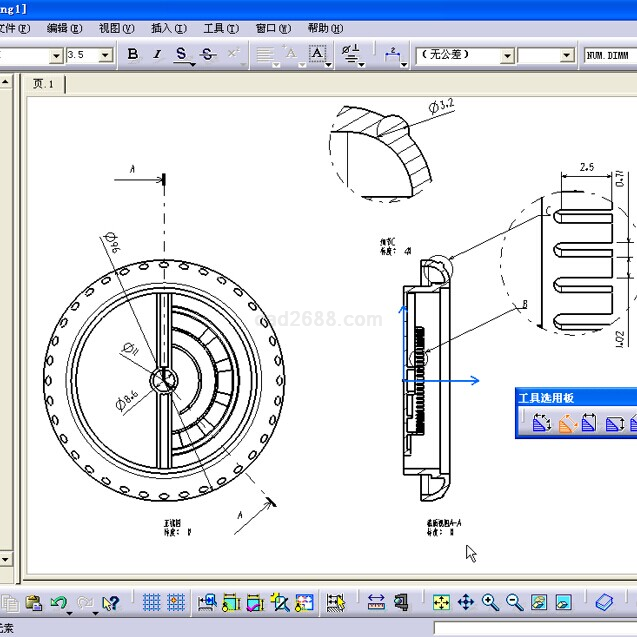Toggle the grid display icon

pyautogui.click(x=151, y=603)
